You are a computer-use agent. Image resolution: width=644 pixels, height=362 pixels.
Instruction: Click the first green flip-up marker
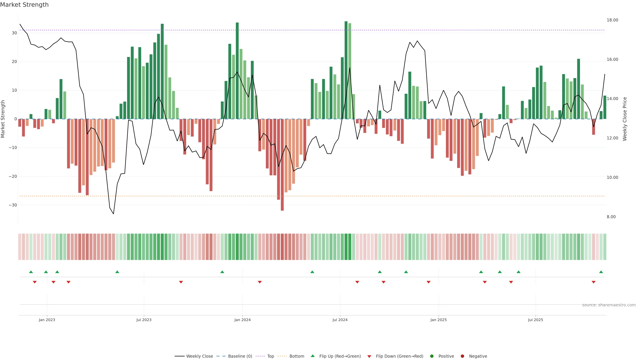tap(31, 272)
